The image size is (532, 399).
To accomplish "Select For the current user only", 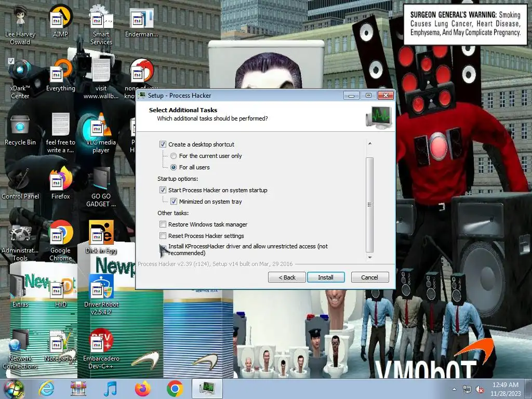I will pyautogui.click(x=174, y=156).
